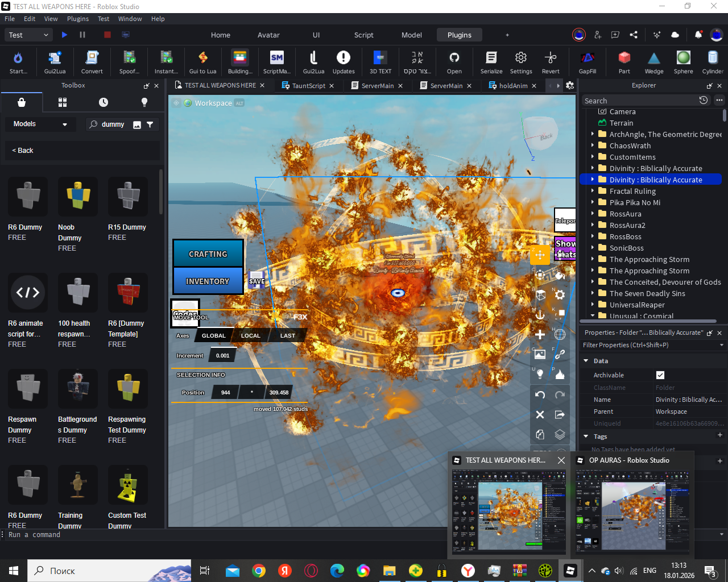The image size is (728, 582).
Task: Click the Explorer Search field
Action: pos(639,101)
